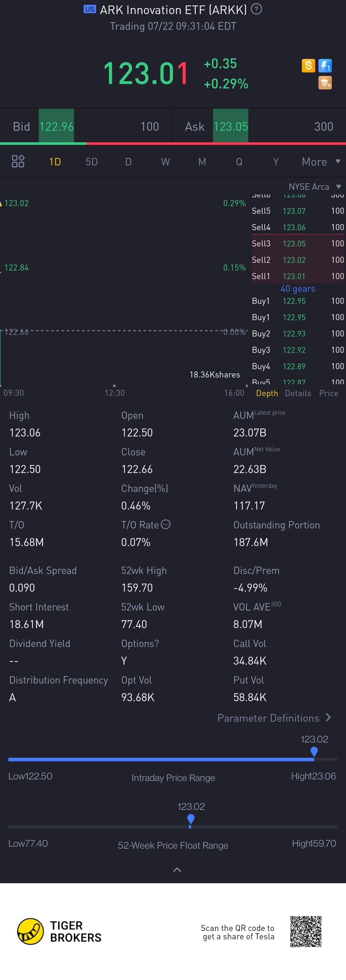
Task: Open the More timeframes dropdown
Action: tap(321, 162)
